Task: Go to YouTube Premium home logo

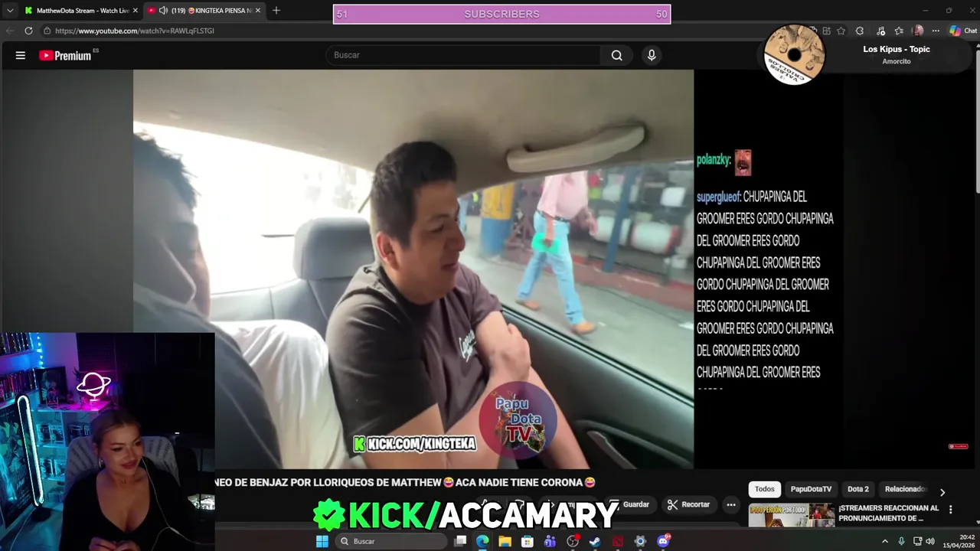Action: 66,55
